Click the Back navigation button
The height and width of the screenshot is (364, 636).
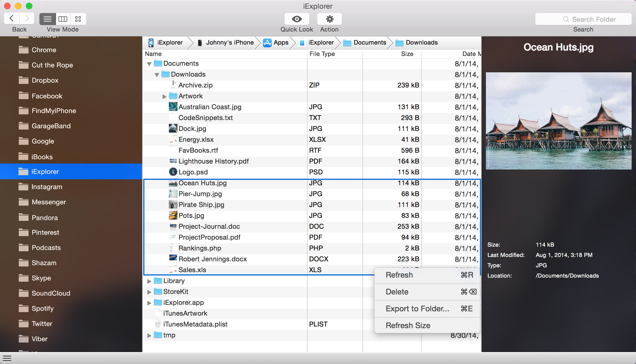[11, 18]
